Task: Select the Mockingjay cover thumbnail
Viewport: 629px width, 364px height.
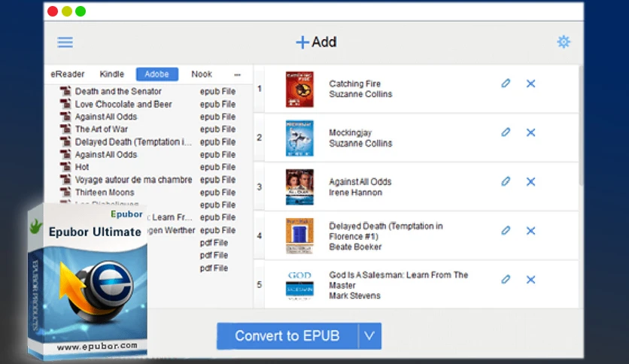Action: [299, 138]
